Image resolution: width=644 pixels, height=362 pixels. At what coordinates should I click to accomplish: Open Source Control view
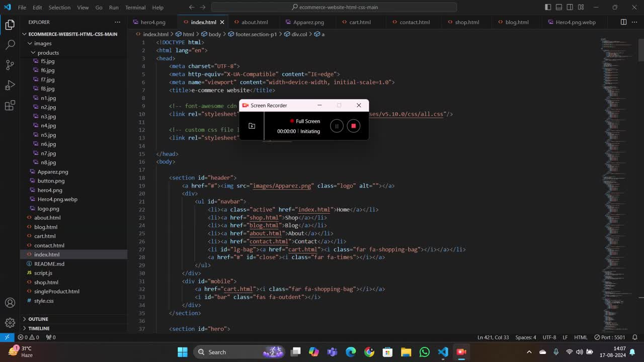[x=10, y=65]
